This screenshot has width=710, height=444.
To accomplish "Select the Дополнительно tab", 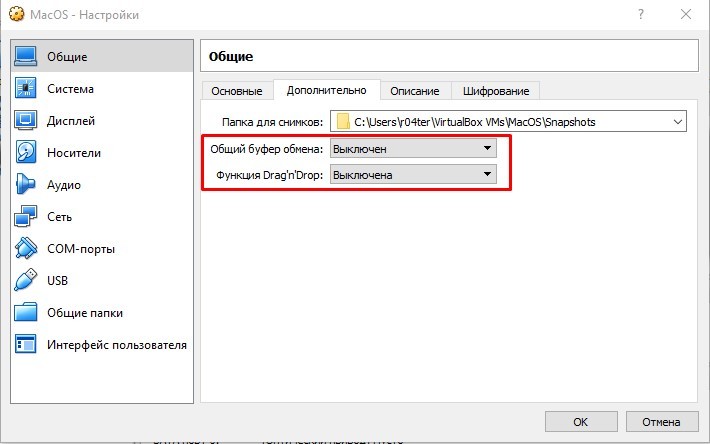I will (326, 90).
